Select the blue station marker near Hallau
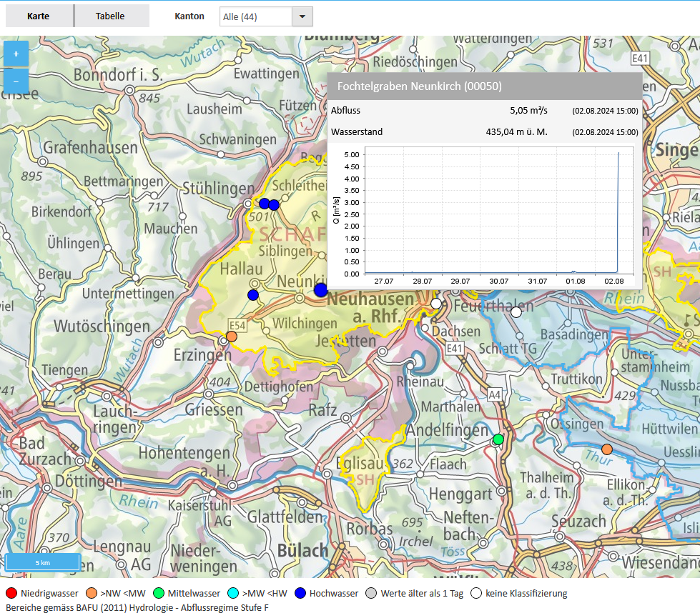This screenshot has height=613, width=700. pyautogui.click(x=253, y=295)
